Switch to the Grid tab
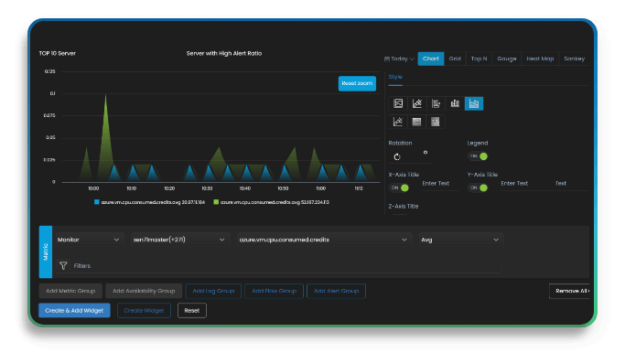This screenshot has width=625, height=364. click(x=455, y=59)
